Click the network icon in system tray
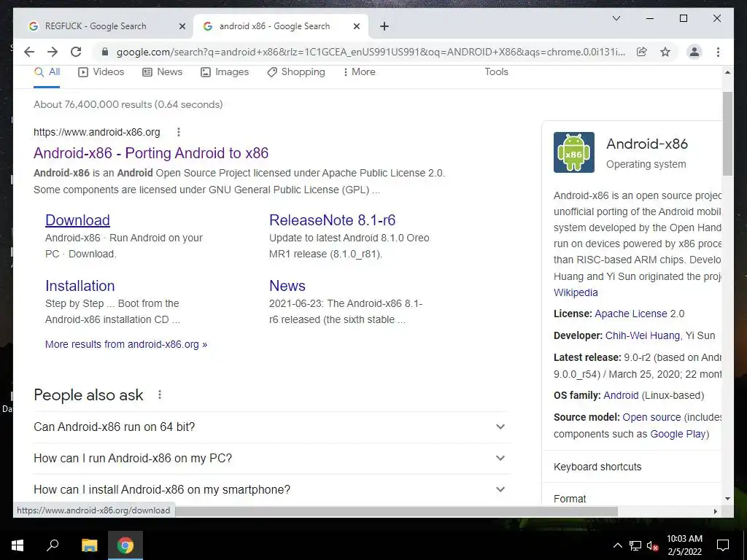This screenshot has height=560, width=747. 635,545
